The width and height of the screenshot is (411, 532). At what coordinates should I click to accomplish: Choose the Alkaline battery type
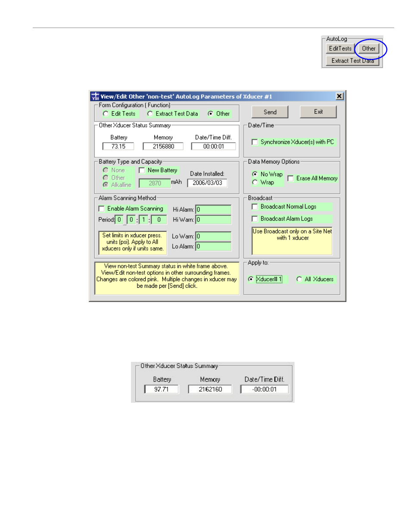click(106, 185)
